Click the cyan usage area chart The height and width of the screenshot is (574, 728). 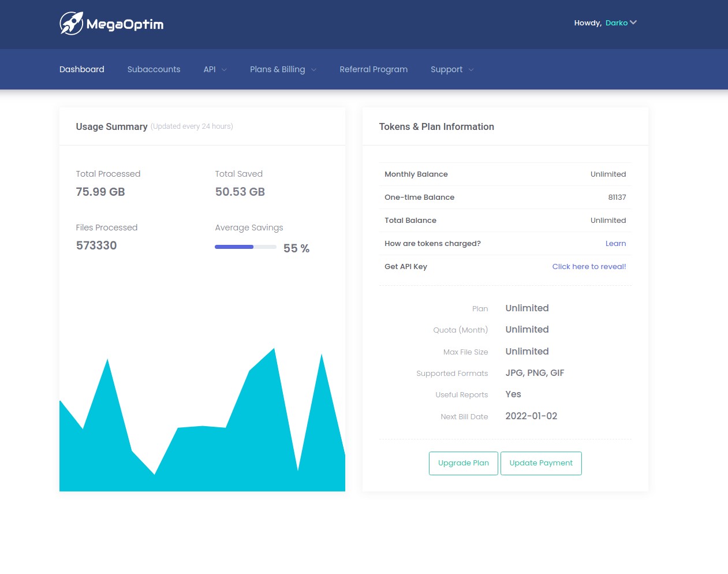click(202, 456)
